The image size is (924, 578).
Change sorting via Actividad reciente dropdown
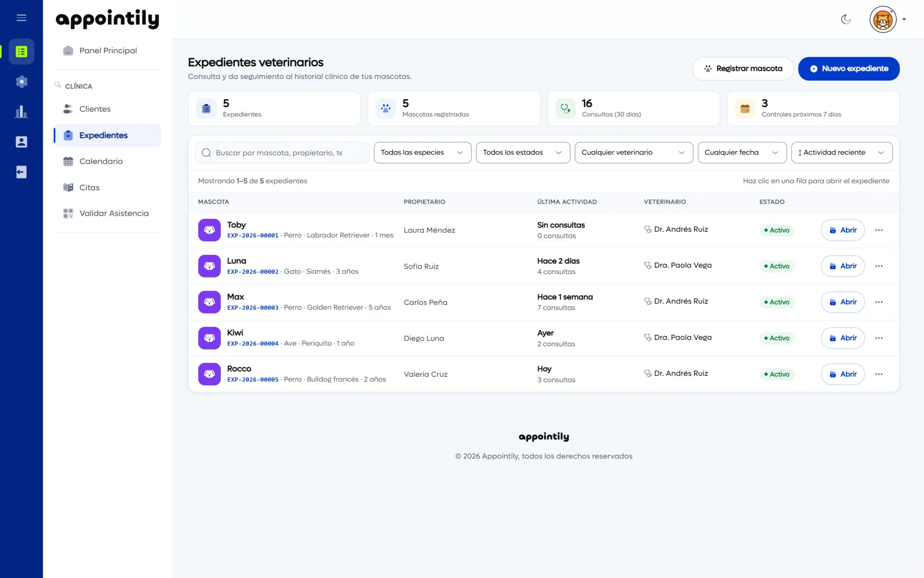pyautogui.click(x=842, y=153)
